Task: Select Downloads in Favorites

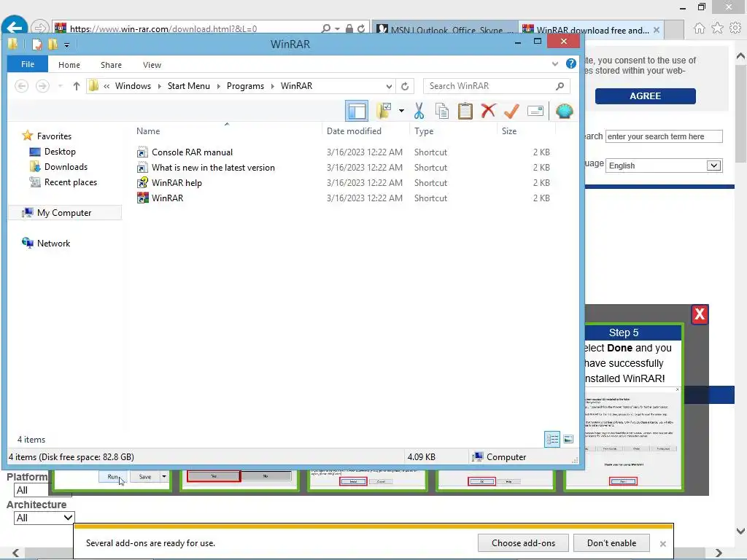Action: (x=66, y=167)
